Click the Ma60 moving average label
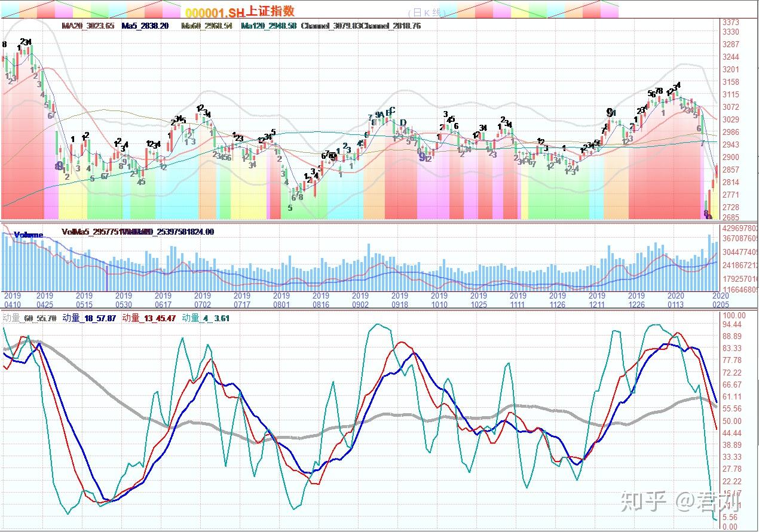Viewport: 759px width, 532px height. (x=207, y=26)
